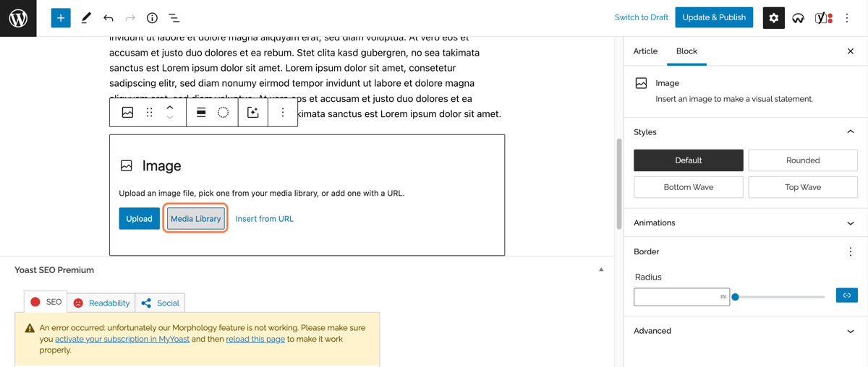868x367 pixels.
Task: Change alignment in the block toolbar
Action: coord(201,113)
